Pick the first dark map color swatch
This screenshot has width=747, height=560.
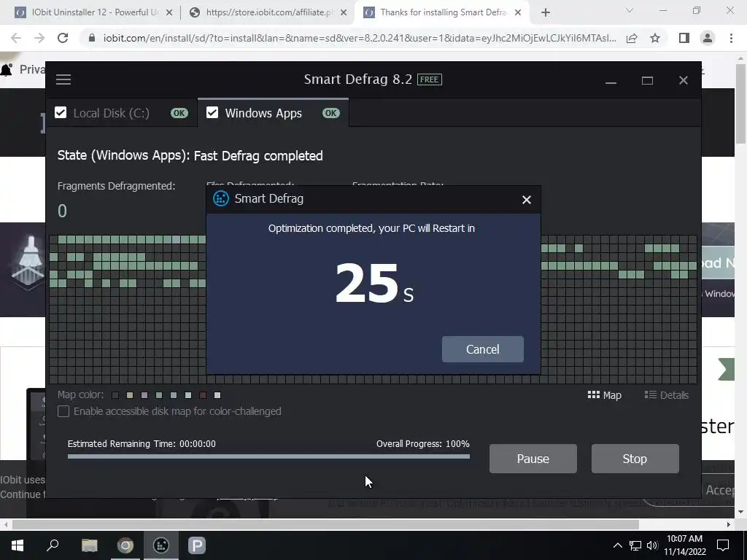pos(115,395)
